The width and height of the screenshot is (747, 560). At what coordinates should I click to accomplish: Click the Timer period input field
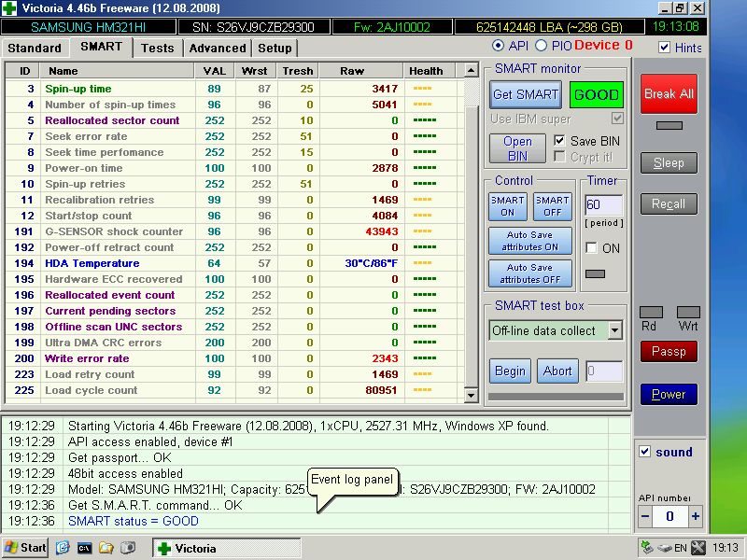click(603, 205)
